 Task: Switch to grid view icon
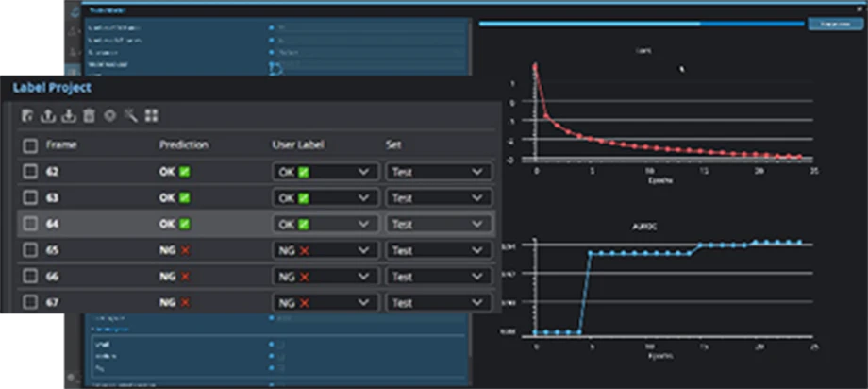pos(151,115)
